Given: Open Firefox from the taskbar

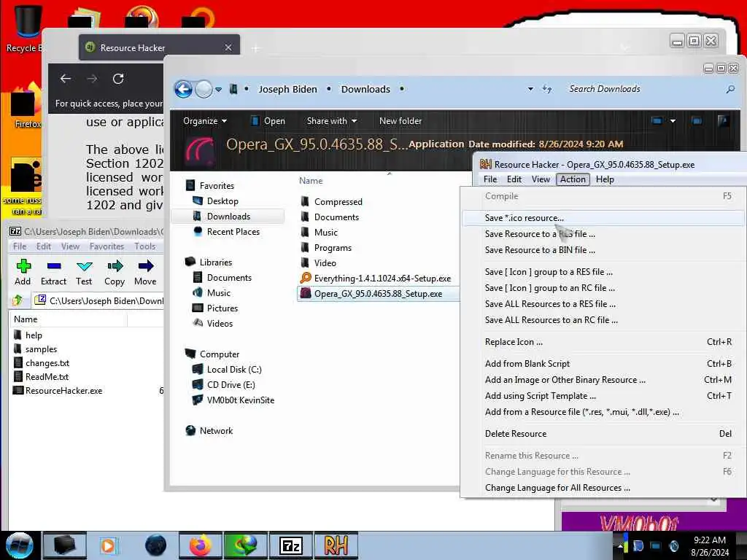Looking at the screenshot, I should (200, 545).
